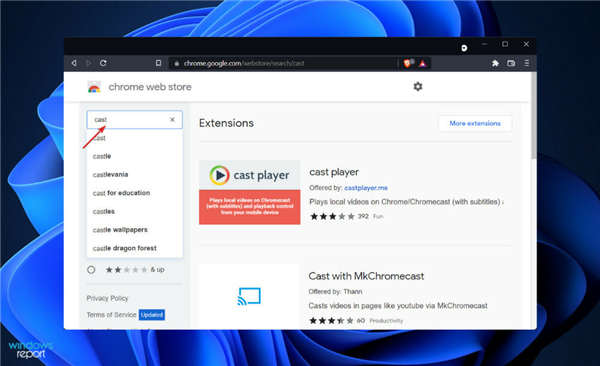Close the browser window
This screenshot has height=366, width=600.
pyautogui.click(x=526, y=44)
